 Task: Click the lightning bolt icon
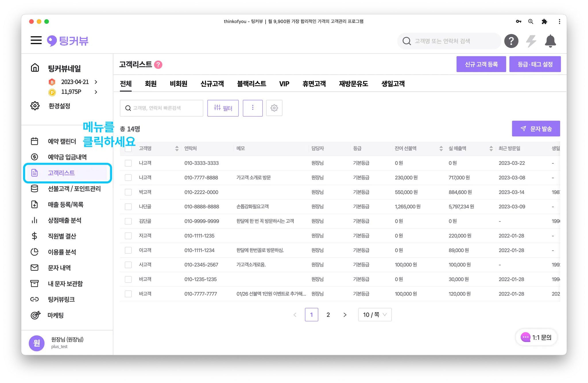(x=531, y=41)
